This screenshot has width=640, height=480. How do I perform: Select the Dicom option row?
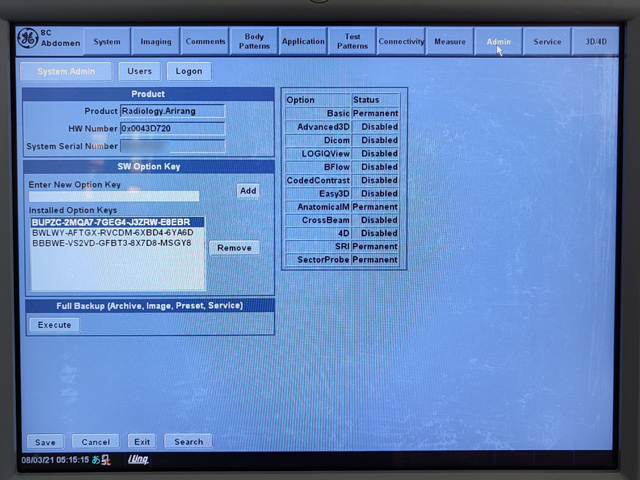coord(342,140)
